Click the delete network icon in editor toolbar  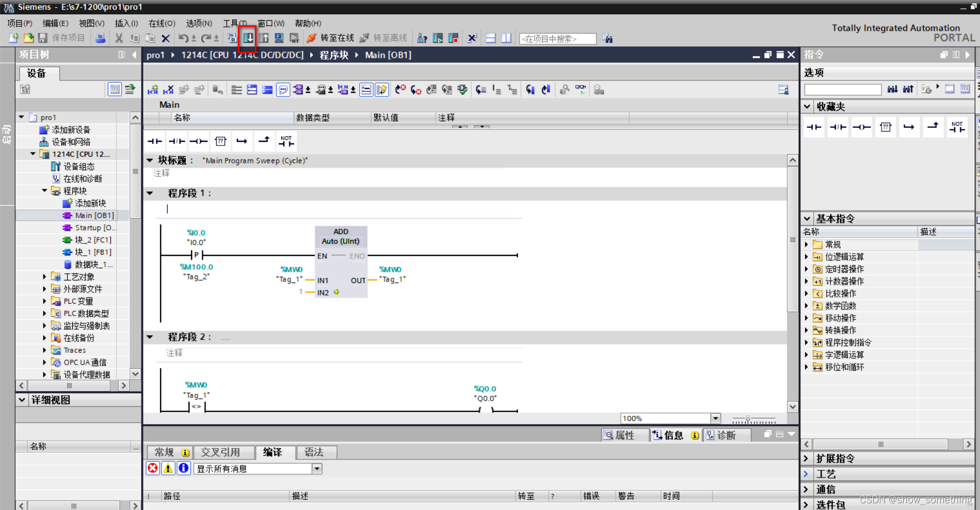168,90
